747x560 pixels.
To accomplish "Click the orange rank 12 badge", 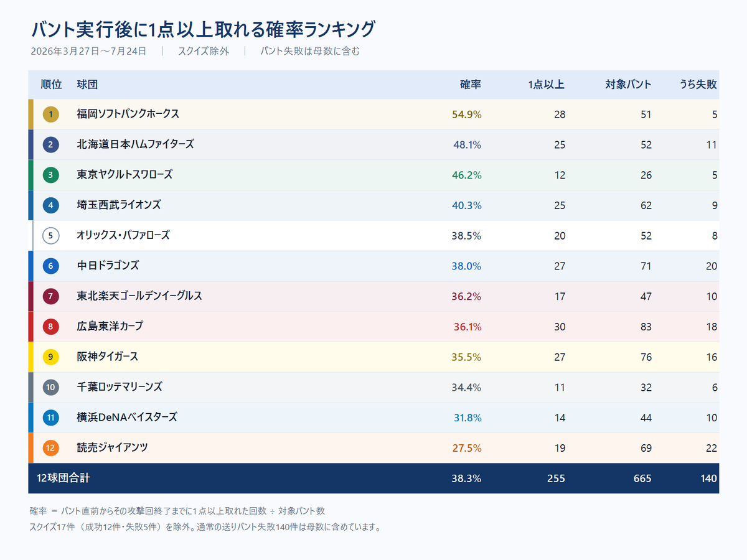I will [51, 448].
